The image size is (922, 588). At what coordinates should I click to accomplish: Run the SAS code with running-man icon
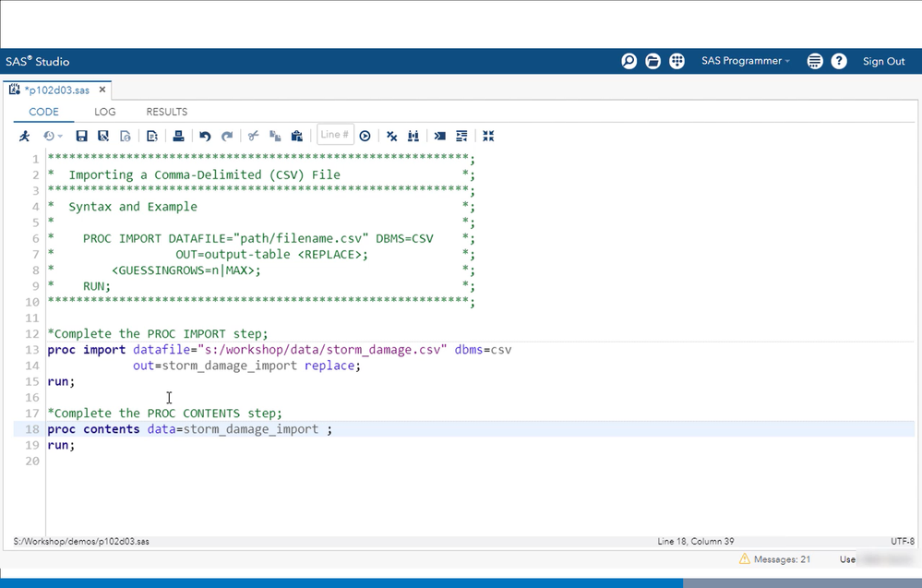click(x=24, y=136)
